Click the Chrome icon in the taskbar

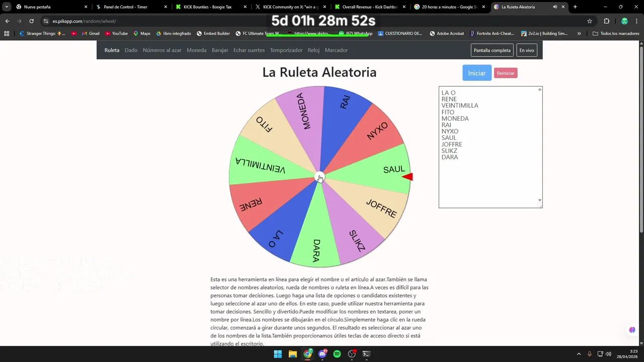point(307,354)
